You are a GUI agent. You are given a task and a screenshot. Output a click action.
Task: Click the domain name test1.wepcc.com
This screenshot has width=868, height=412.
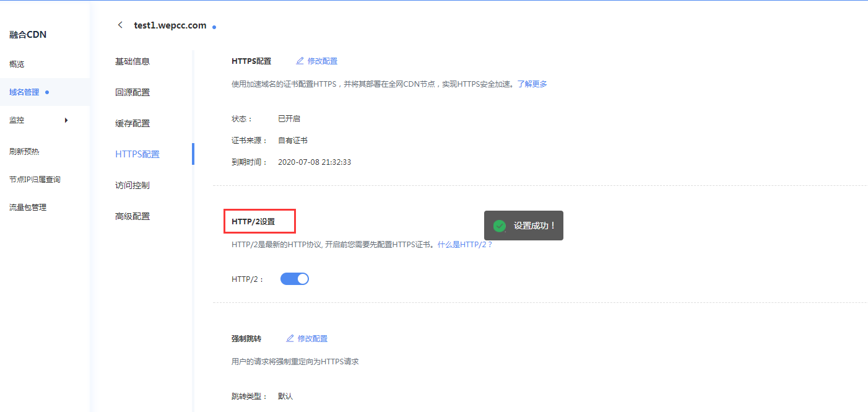pos(170,25)
